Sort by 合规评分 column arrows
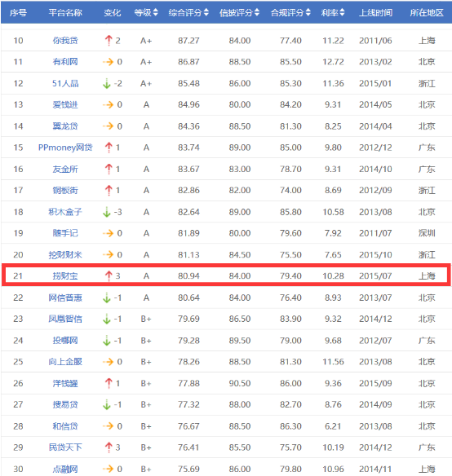 308,12
